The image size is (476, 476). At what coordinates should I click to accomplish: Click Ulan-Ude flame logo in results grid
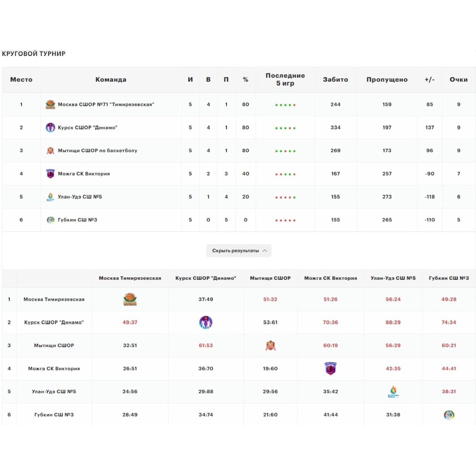click(x=393, y=392)
